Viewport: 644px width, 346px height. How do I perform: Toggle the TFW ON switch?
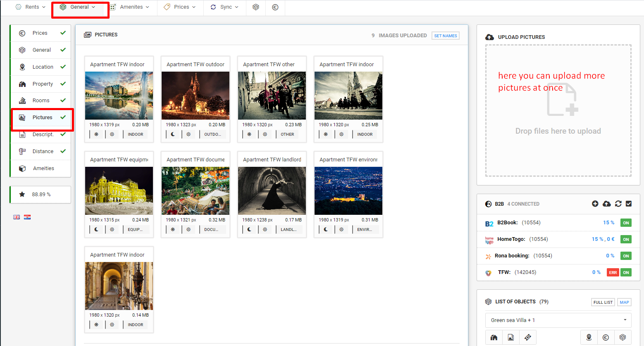626,272
